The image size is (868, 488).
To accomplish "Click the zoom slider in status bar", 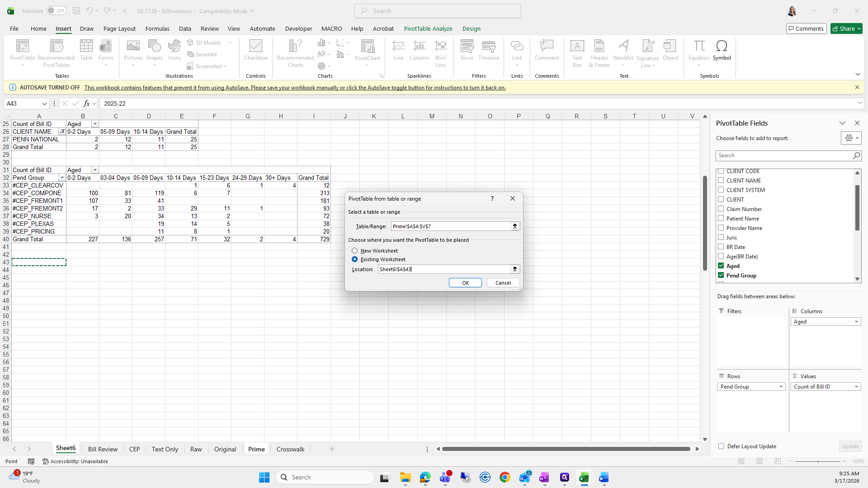I will tap(818, 461).
